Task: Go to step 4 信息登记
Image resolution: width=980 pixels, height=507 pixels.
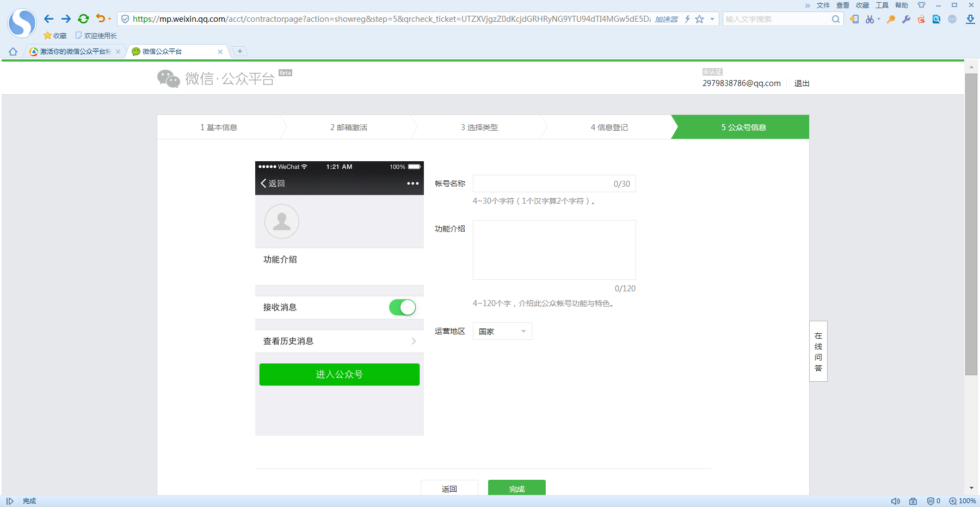Action: pyautogui.click(x=609, y=127)
